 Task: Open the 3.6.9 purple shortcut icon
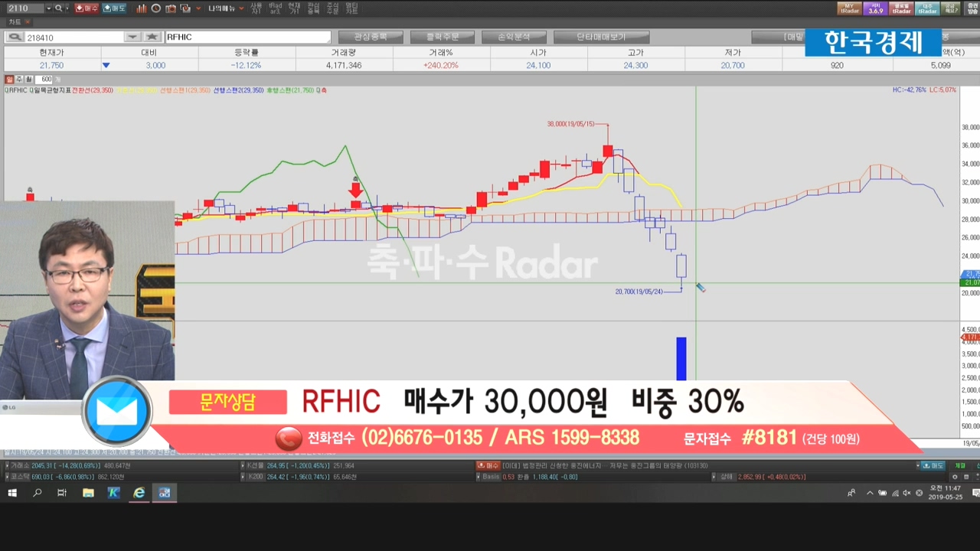[875, 8]
